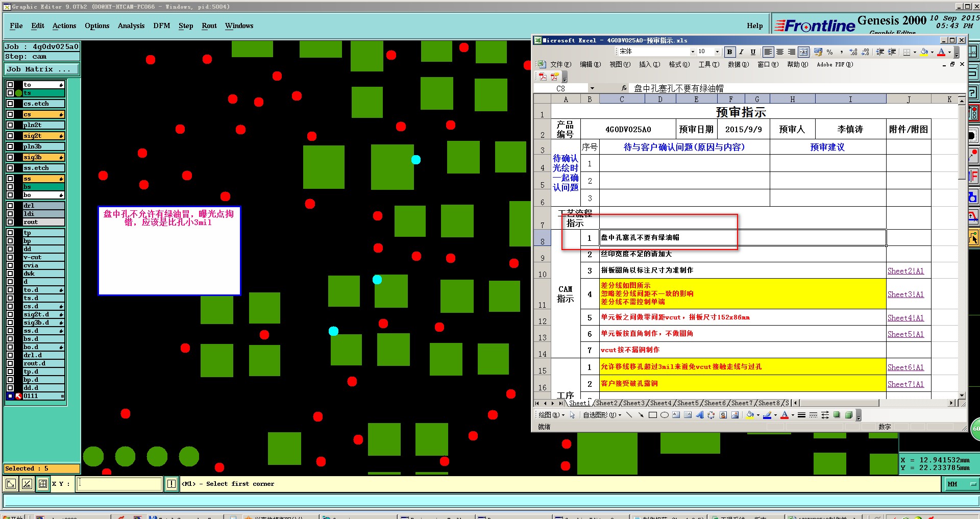
Task: Toggle Italic formatting in Excel toolbar
Action: pyautogui.click(x=741, y=52)
